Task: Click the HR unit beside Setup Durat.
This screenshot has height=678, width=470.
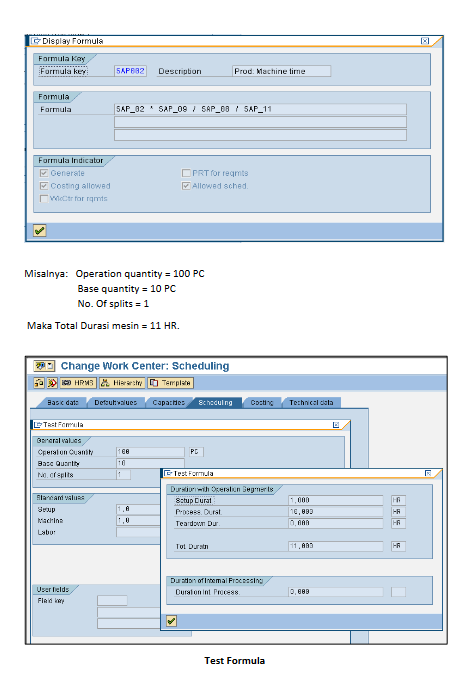Action: click(x=398, y=500)
